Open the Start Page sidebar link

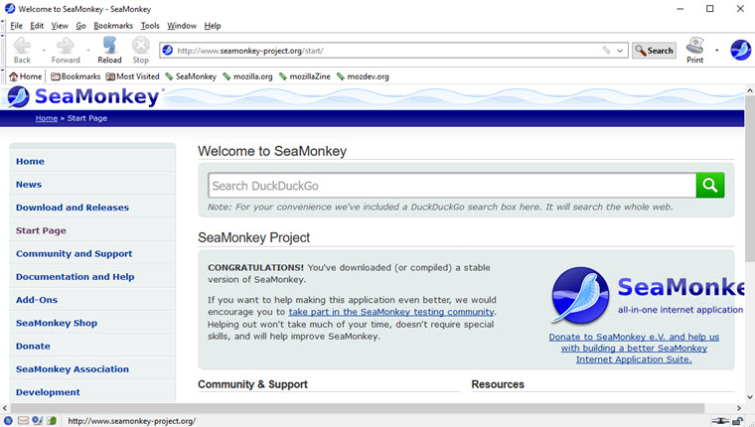click(41, 231)
